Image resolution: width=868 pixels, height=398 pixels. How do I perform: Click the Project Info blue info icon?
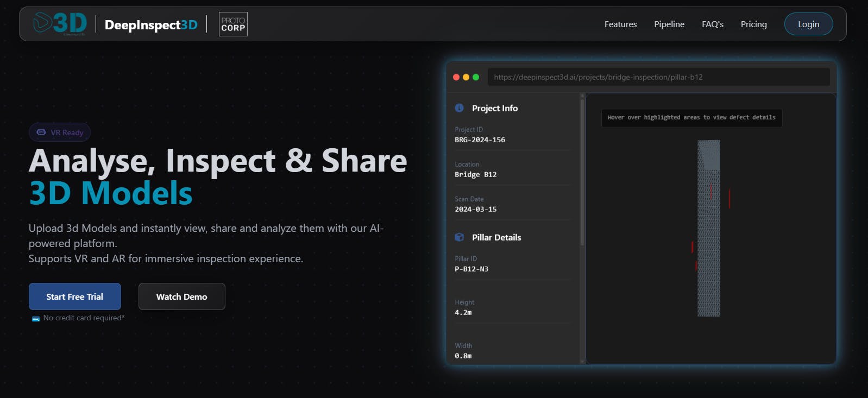click(x=459, y=108)
